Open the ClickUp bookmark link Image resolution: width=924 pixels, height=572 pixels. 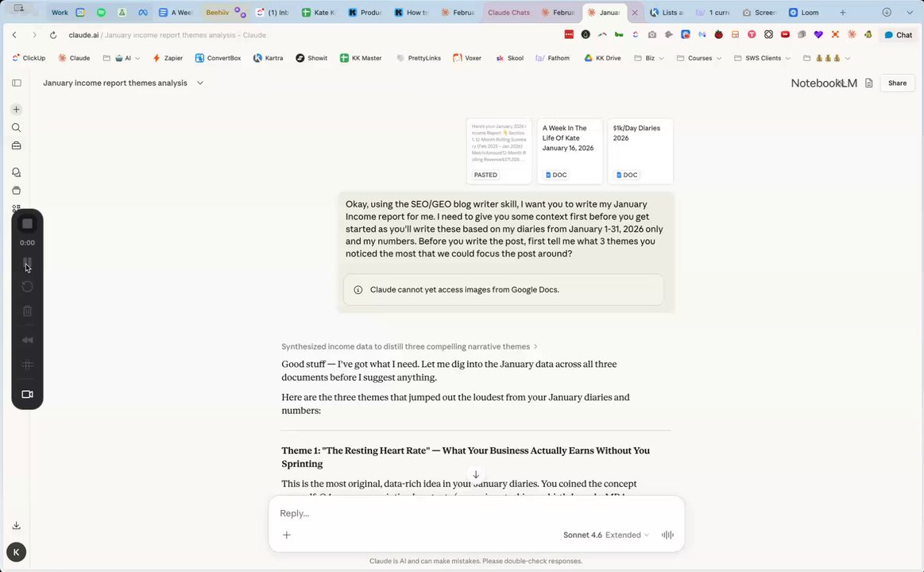tap(29, 58)
